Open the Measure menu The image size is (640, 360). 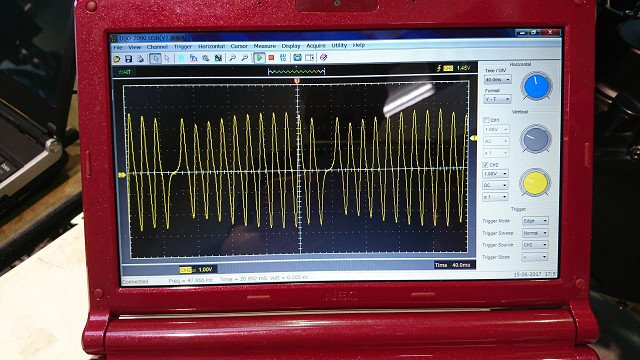point(264,46)
